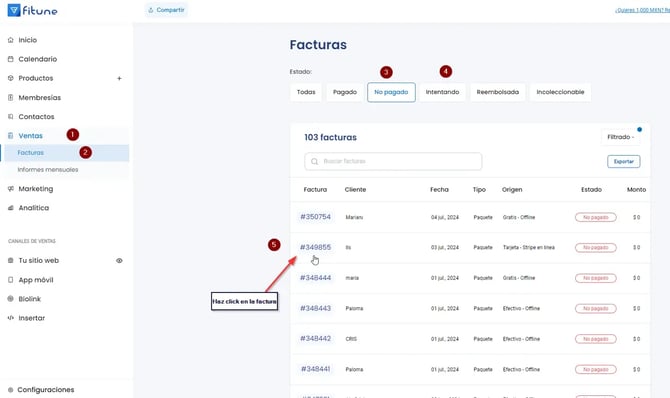Click the Biolink globe icon

coord(11,299)
